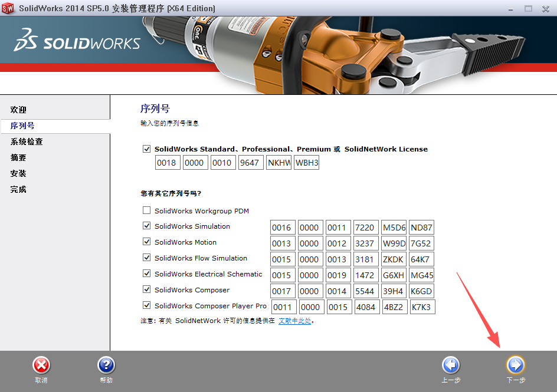The image size is (557, 392).
Task: Click the 7220 field for SolidWorks Simulation
Action: (x=366, y=227)
